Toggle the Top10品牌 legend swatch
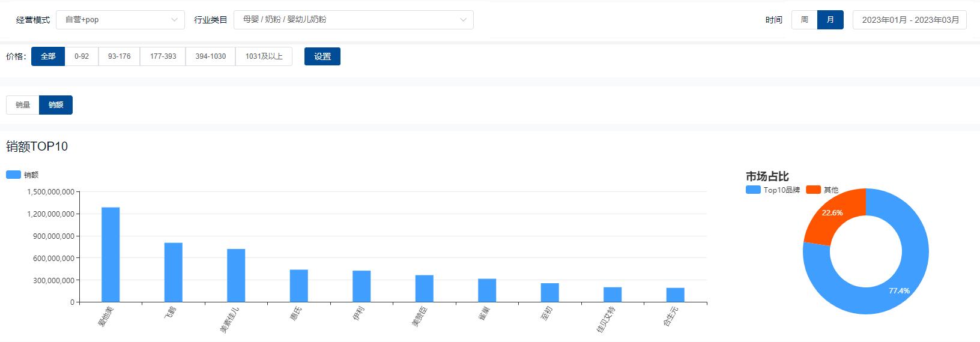The width and height of the screenshot is (980, 342). [753, 190]
